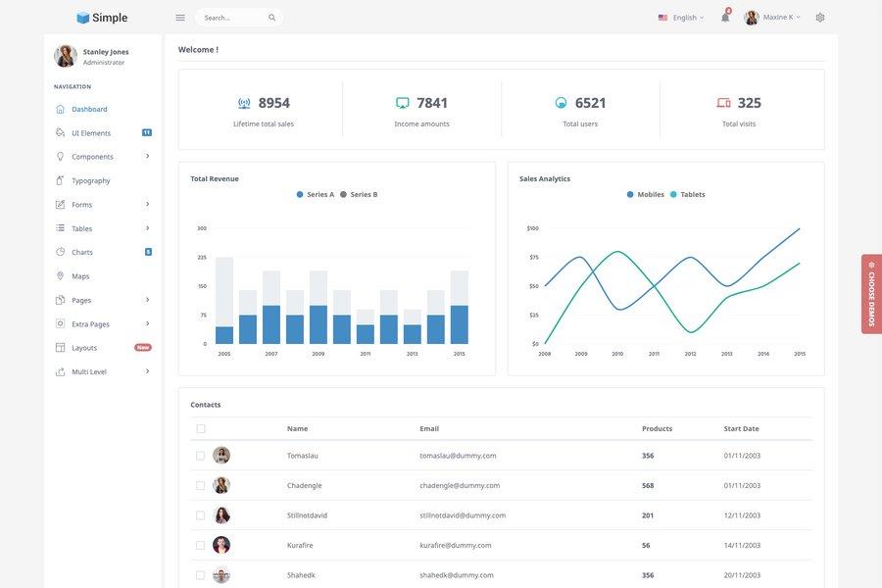Check the select-all contacts checkbox

tap(198, 426)
